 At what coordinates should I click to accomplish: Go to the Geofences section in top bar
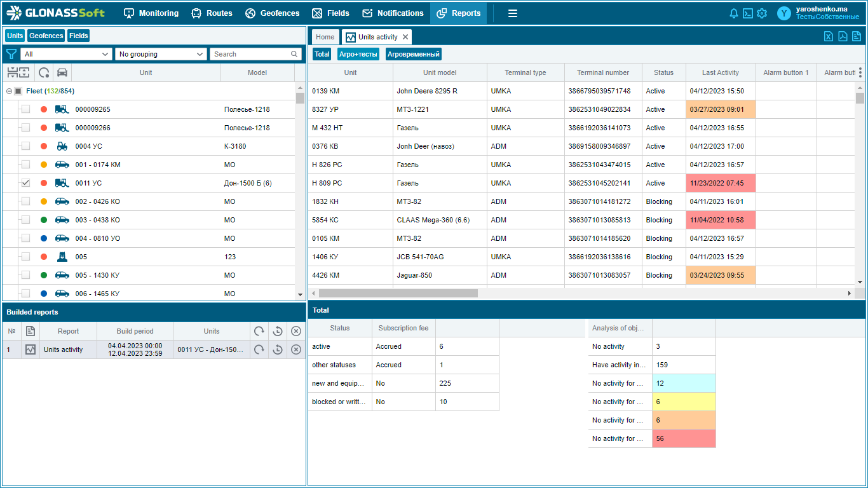pyautogui.click(x=272, y=13)
